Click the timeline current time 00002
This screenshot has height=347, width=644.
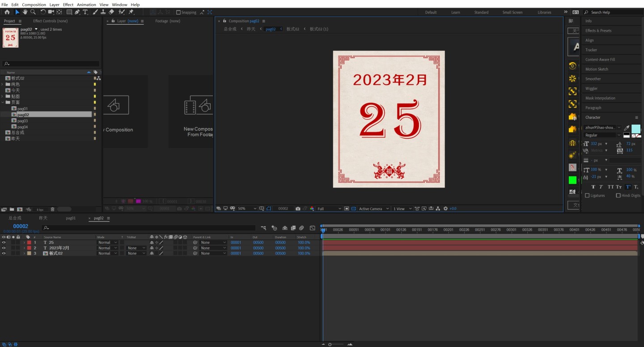coord(21,226)
